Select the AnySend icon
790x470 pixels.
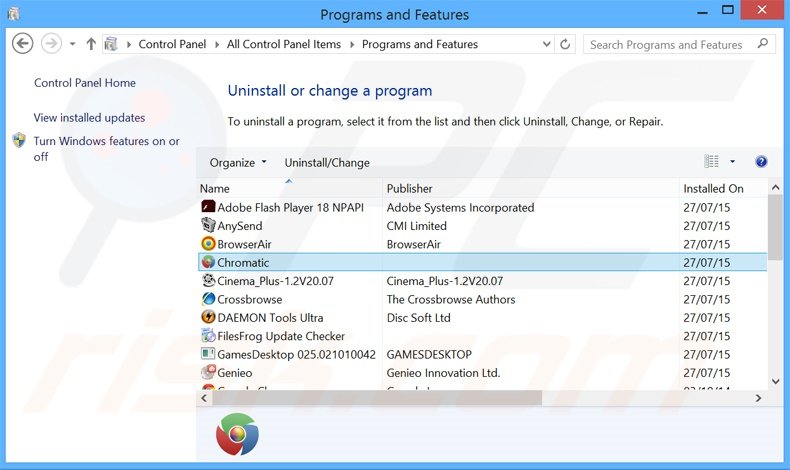click(208, 225)
